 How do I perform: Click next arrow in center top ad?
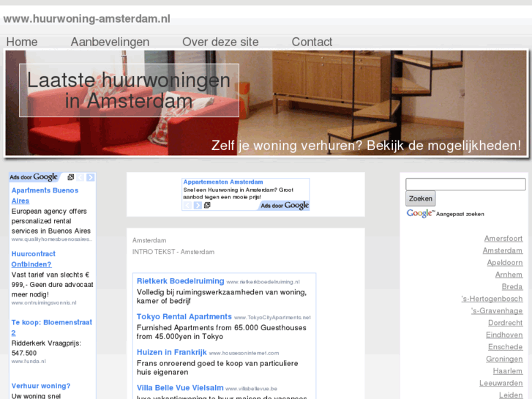(198, 205)
